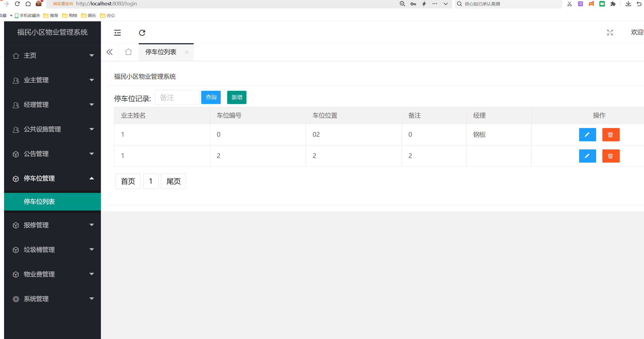Delete the second parking row
This screenshot has width=644, height=339.
click(x=610, y=156)
